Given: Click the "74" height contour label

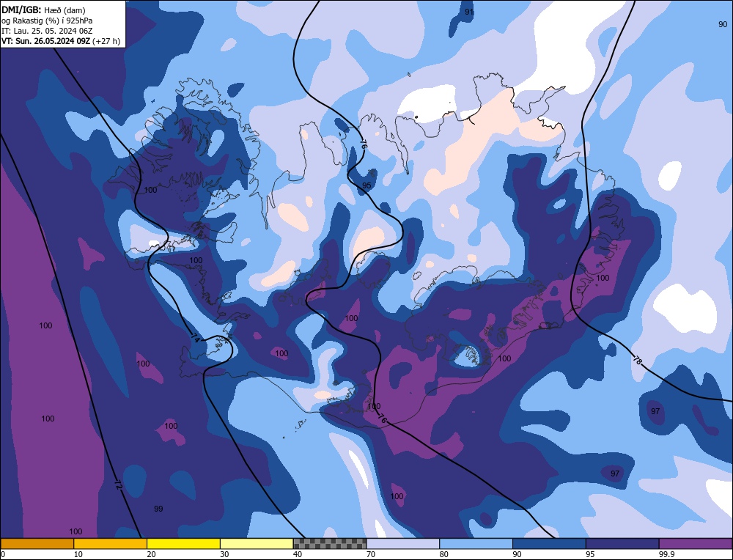Looking at the screenshot, I should pyautogui.click(x=195, y=339).
